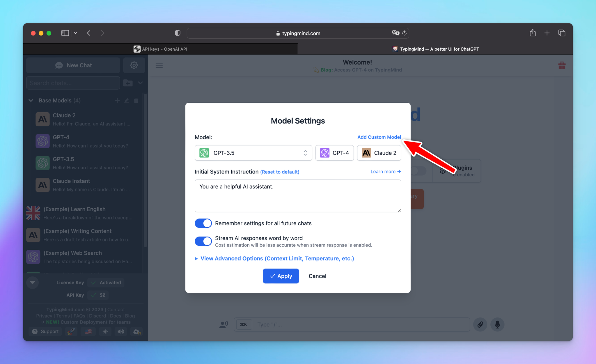Image resolution: width=596 pixels, height=364 pixels.
Task: Switch to API keys - OpenAI API tab
Action: point(160,49)
